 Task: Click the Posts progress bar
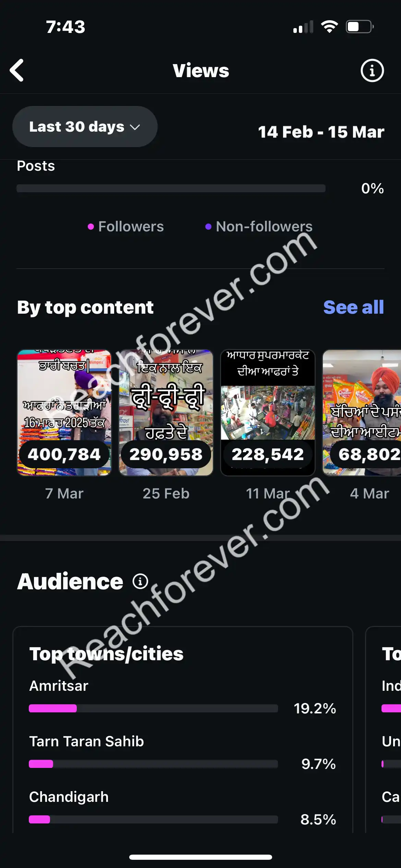pos(171,188)
